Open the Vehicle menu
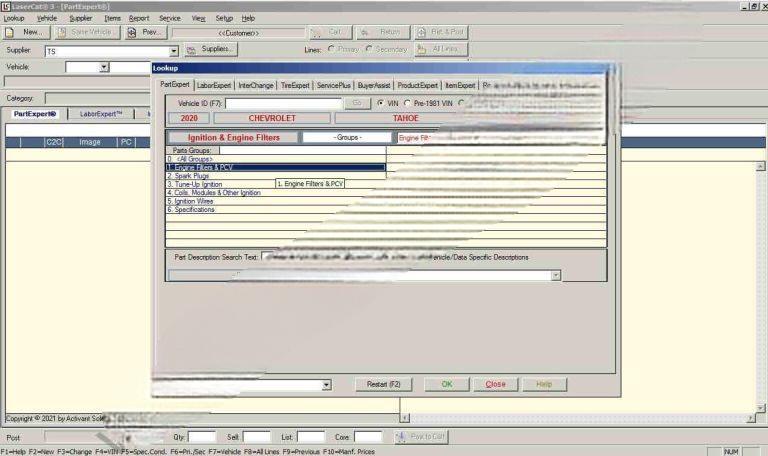The image size is (768, 456). point(47,18)
